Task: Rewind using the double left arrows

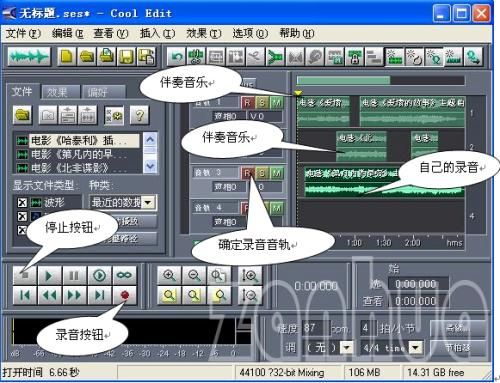Action: 49,295
